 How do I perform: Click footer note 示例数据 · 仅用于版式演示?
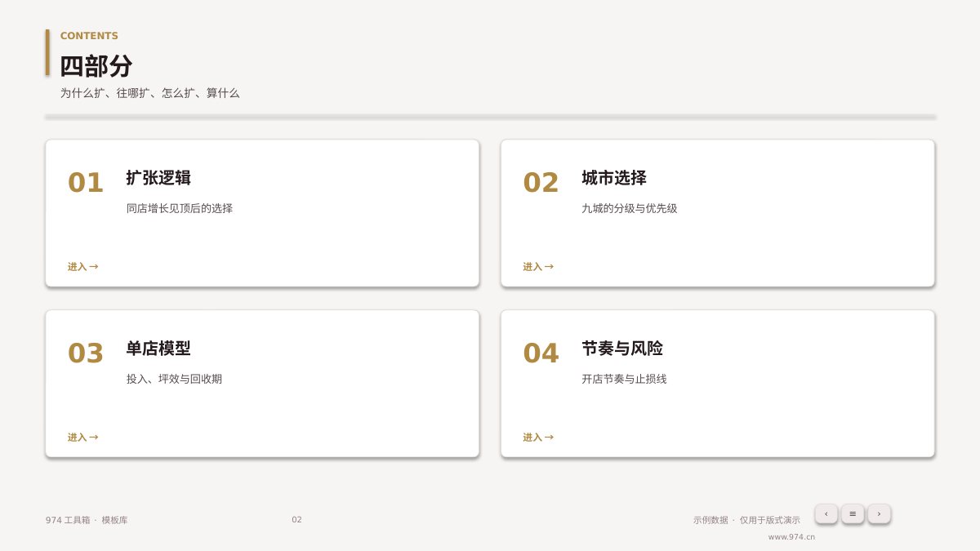[x=746, y=520]
